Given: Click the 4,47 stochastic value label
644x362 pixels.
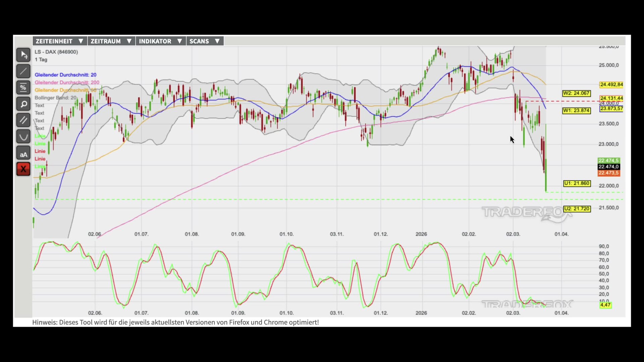Looking at the screenshot, I should click(605, 305).
